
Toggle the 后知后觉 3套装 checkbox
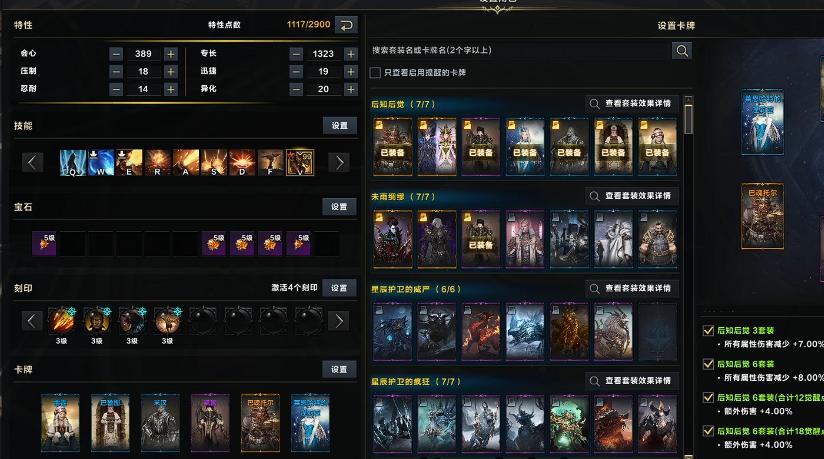[708, 331]
